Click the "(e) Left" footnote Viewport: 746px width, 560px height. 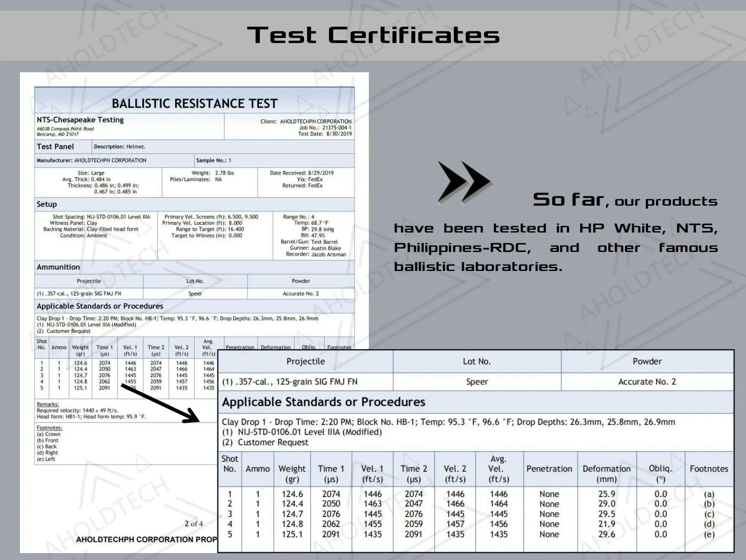[x=46, y=459]
